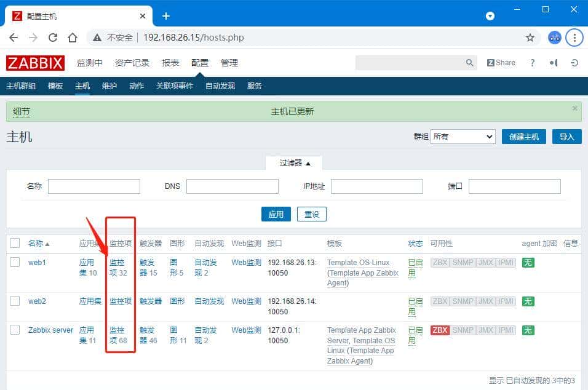
Task: Open the 群组 所有 dropdown
Action: pos(463,136)
